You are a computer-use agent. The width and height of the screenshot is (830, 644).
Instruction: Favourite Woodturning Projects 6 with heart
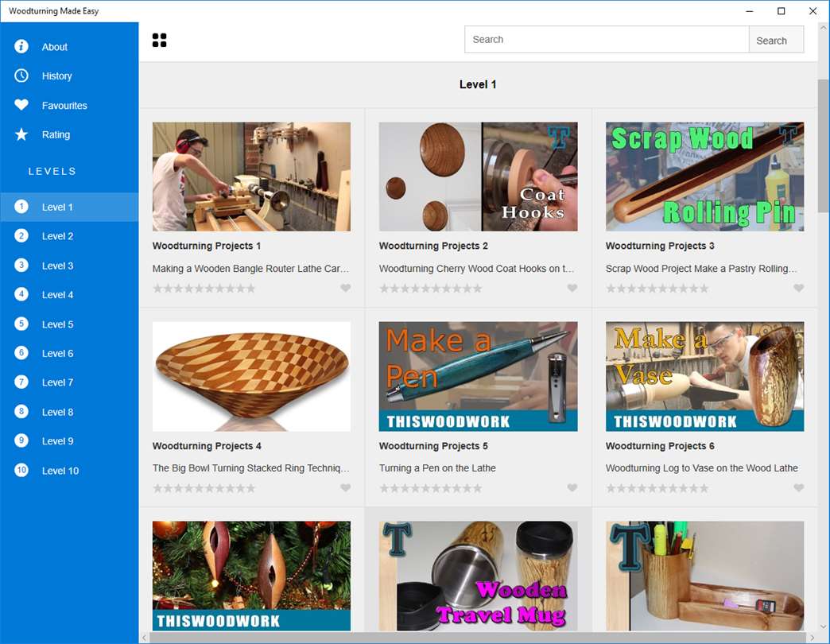(x=799, y=487)
